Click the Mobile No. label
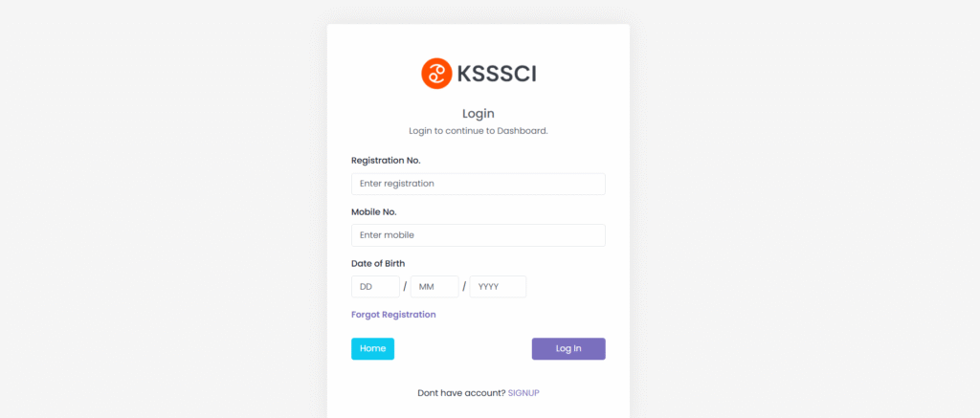Image resolution: width=980 pixels, height=418 pixels. 373,211
